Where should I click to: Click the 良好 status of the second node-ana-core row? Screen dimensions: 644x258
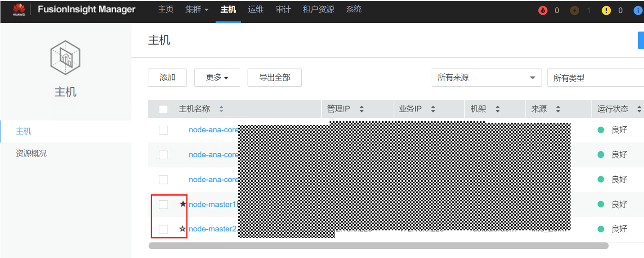click(x=619, y=155)
